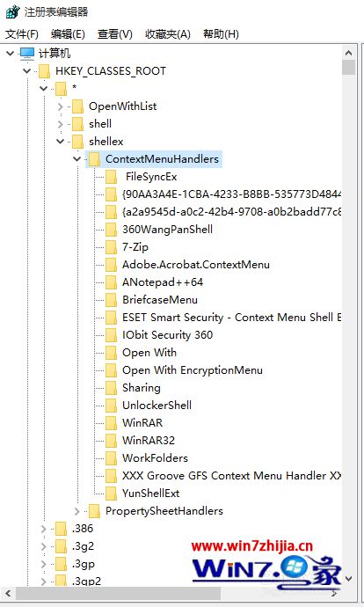Image resolution: width=364 pixels, height=607 pixels.
Task: Click the horizontal scrollbar thumb
Action: pos(119,593)
